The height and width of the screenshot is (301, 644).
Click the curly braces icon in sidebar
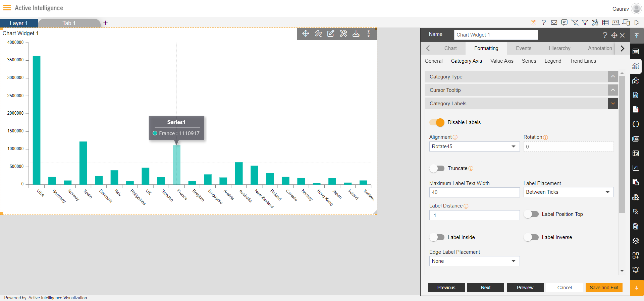click(x=636, y=124)
